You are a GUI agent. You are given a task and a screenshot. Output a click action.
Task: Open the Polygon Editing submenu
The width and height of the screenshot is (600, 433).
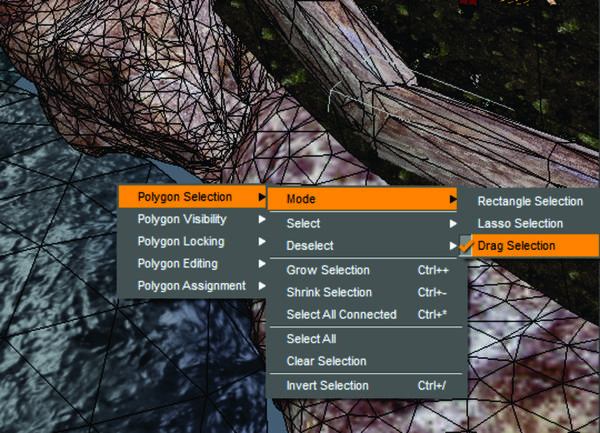coord(192,264)
